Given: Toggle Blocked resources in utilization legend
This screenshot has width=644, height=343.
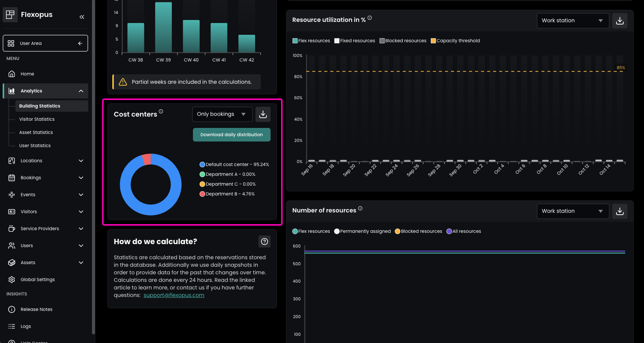Looking at the screenshot, I should click(x=403, y=41).
